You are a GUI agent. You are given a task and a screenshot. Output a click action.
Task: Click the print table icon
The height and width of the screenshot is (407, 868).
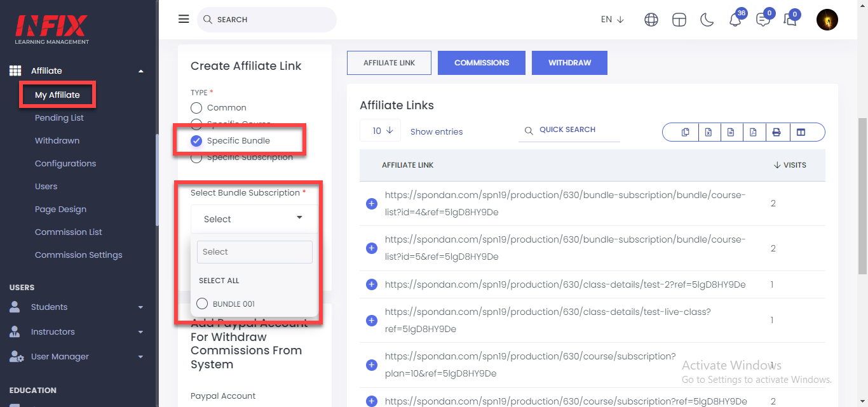776,132
